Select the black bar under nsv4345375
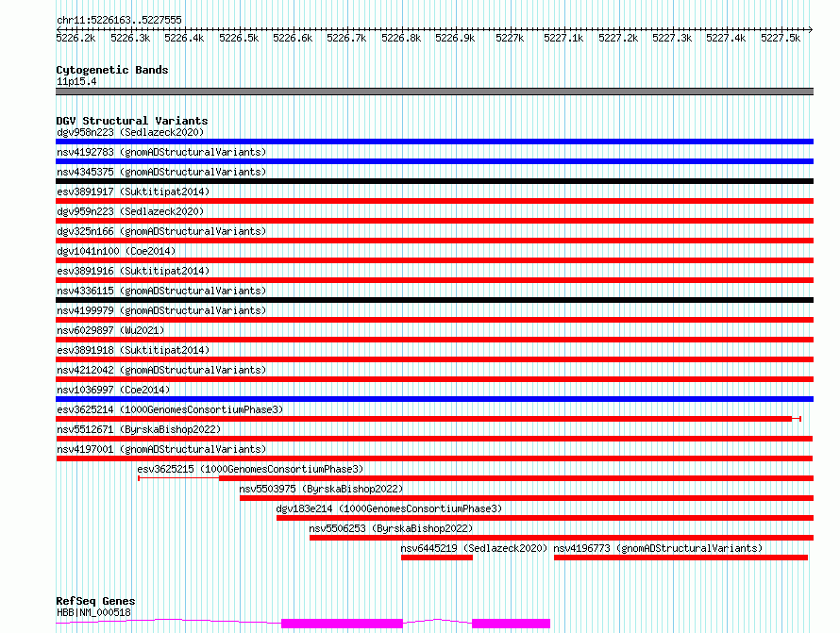 434,181
